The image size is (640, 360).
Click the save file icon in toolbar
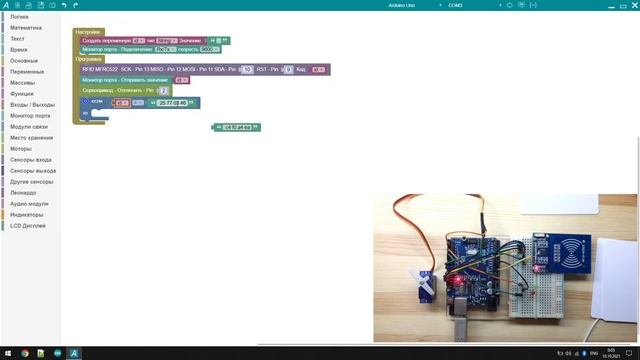pos(41,5)
